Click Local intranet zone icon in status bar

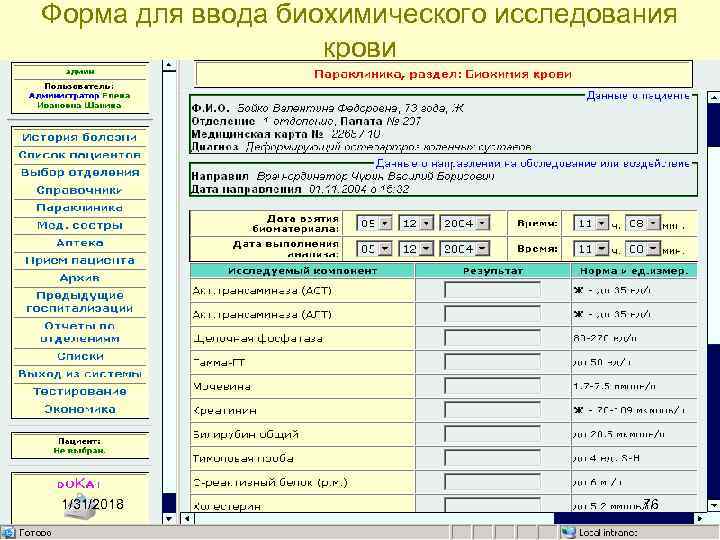[x=568, y=533]
